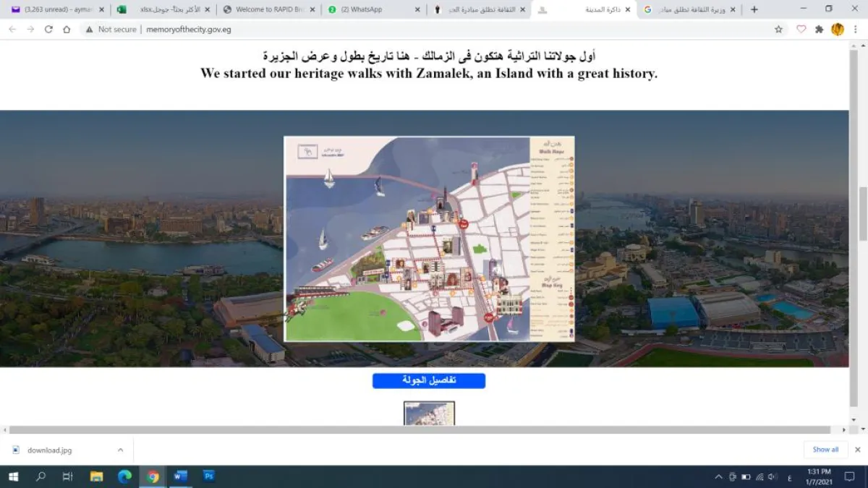Open Word from the taskbar
The image size is (868, 488).
pos(180,476)
